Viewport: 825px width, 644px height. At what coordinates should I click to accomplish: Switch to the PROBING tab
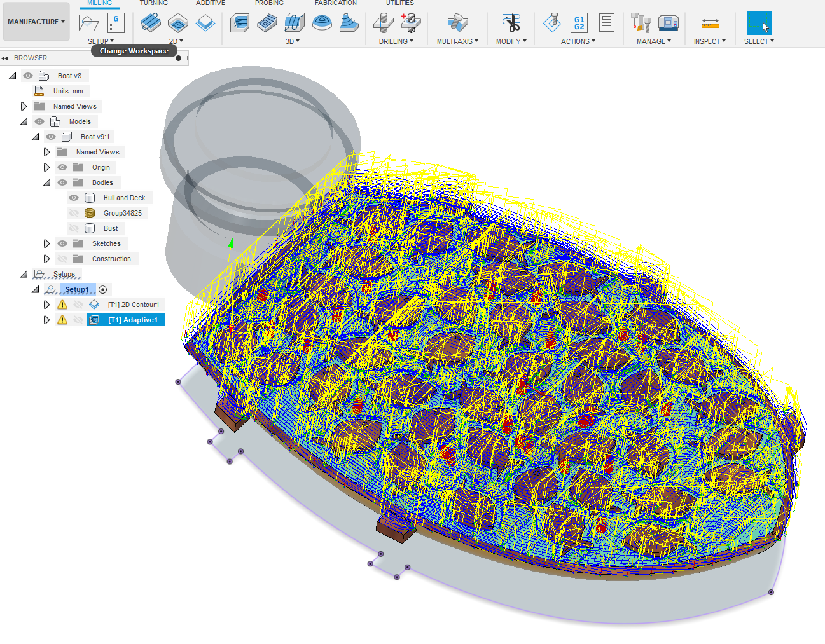(x=269, y=3)
